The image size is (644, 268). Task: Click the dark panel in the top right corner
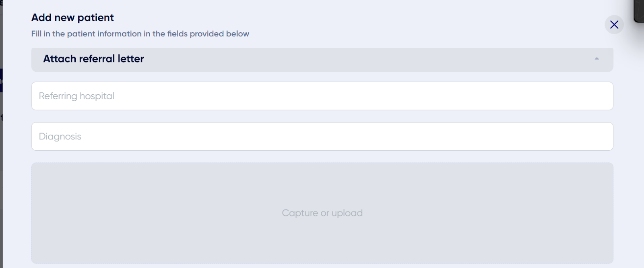click(639, 11)
